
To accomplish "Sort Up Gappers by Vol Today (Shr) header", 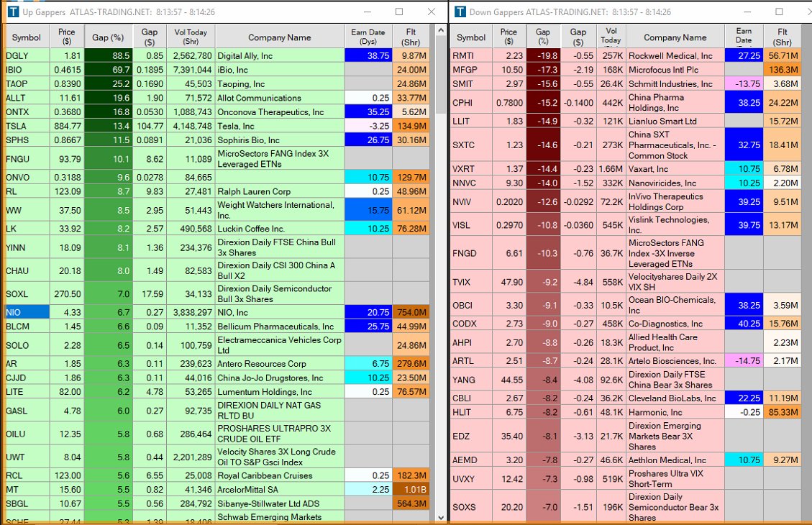I will (190, 37).
